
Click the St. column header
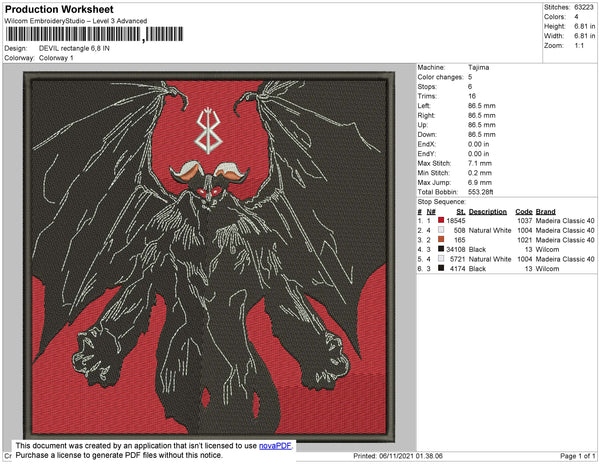461,212
